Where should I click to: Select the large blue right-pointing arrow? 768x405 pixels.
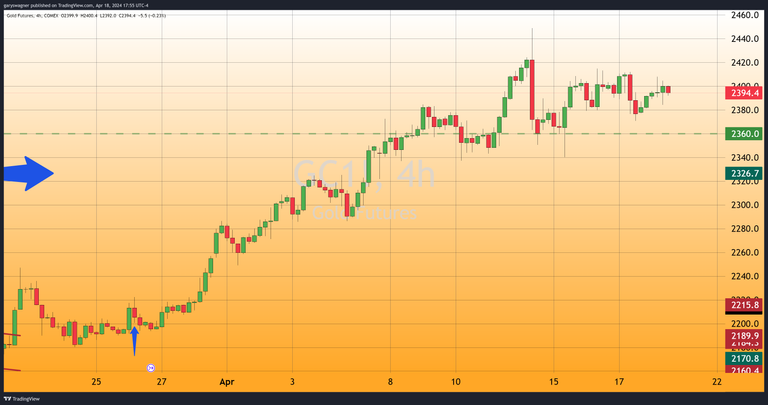click(27, 173)
